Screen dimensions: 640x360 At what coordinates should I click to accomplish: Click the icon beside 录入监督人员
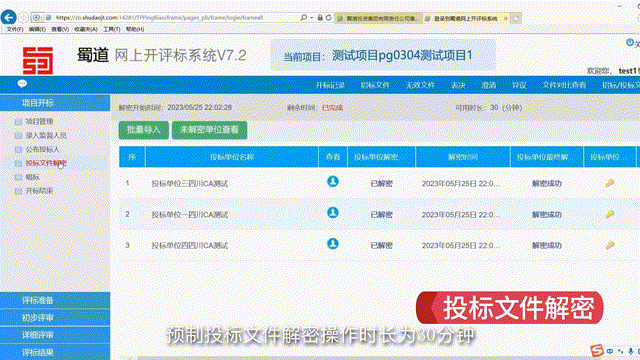coord(18,136)
